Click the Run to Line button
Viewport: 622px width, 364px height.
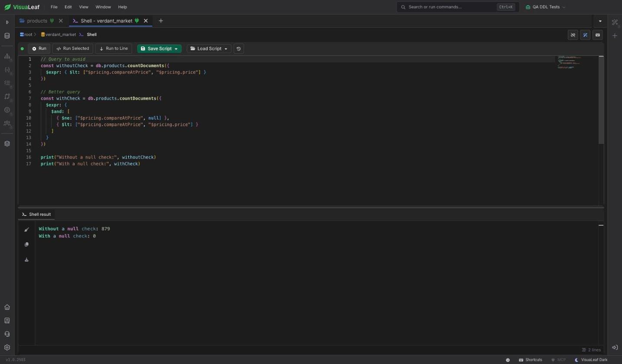(114, 49)
